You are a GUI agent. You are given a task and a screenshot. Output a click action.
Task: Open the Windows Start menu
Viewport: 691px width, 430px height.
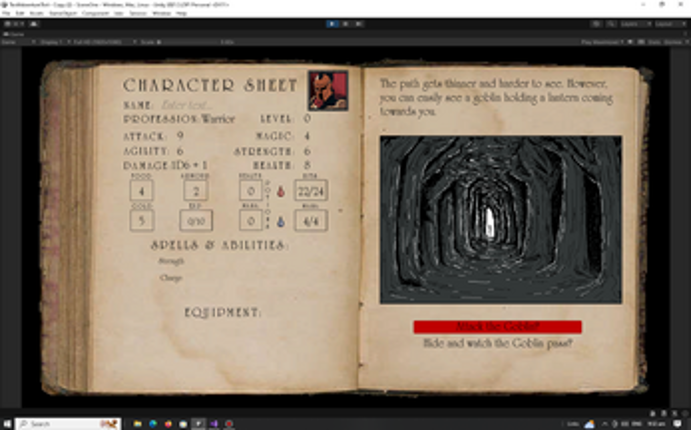(x=7, y=424)
